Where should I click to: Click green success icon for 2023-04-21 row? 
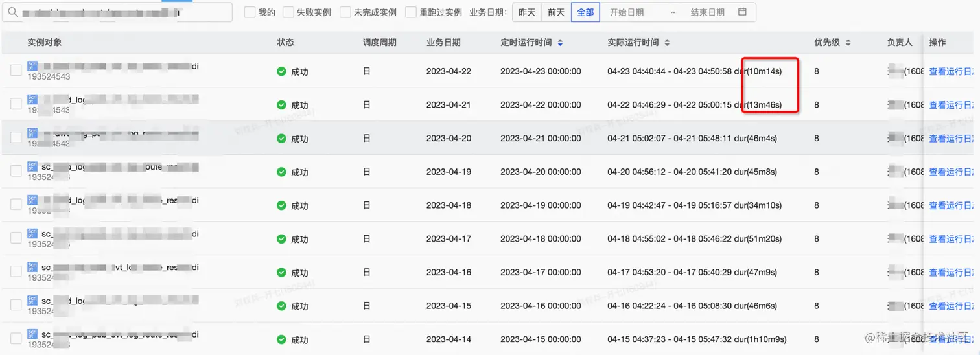(x=281, y=104)
